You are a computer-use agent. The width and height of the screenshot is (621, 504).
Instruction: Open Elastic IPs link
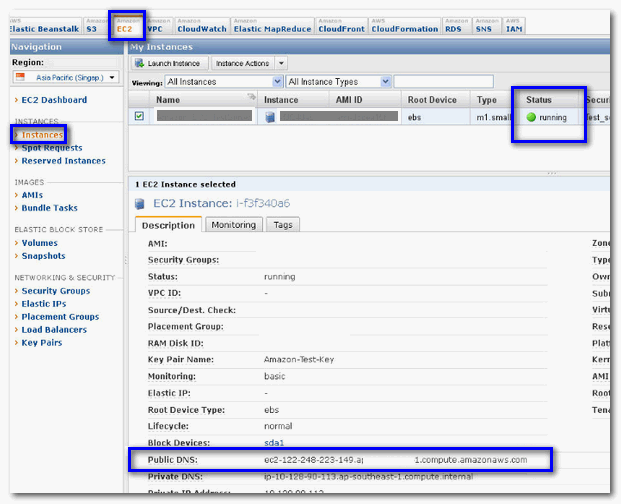click(x=44, y=304)
